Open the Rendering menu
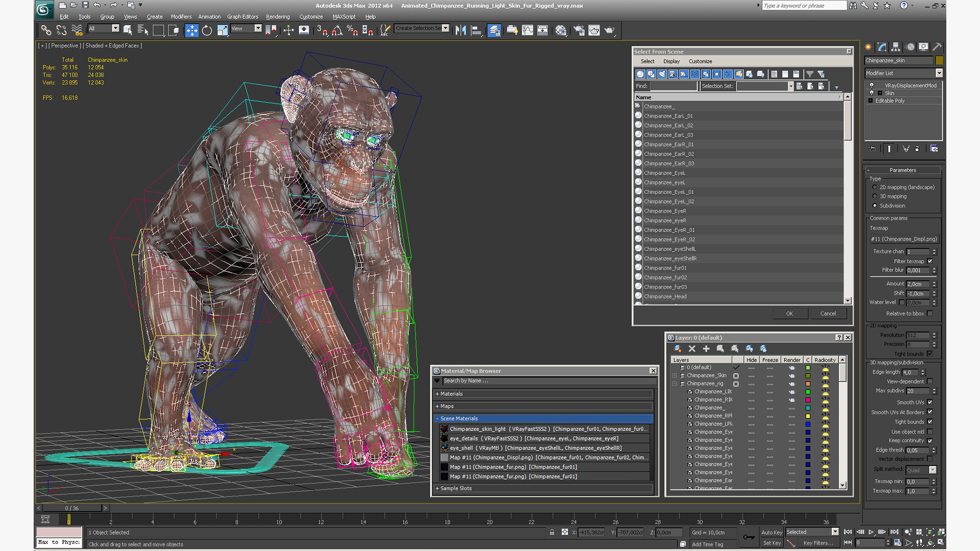 (278, 17)
